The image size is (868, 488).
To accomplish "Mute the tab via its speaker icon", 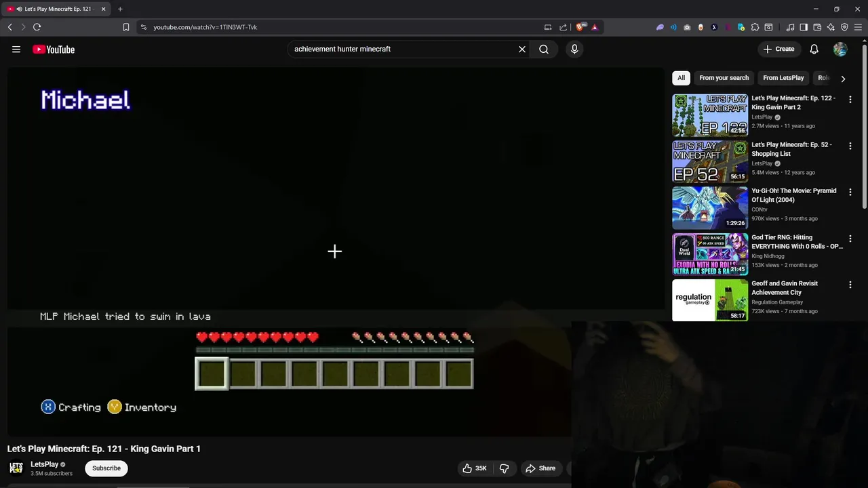I will coord(19,9).
